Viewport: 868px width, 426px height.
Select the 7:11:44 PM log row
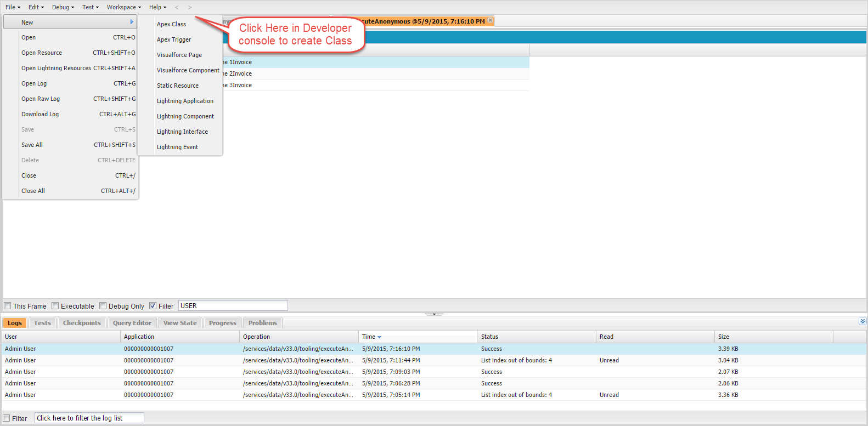391,360
